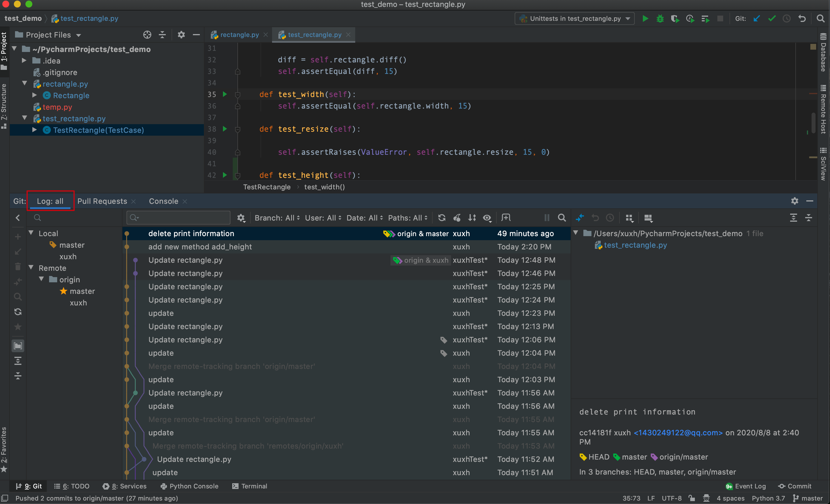
Task: Toggle the SciView side panel button
Action: pyautogui.click(x=824, y=164)
